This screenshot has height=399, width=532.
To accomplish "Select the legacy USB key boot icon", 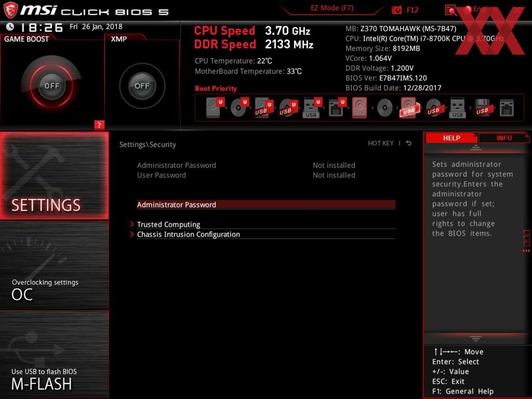I will click(457, 108).
